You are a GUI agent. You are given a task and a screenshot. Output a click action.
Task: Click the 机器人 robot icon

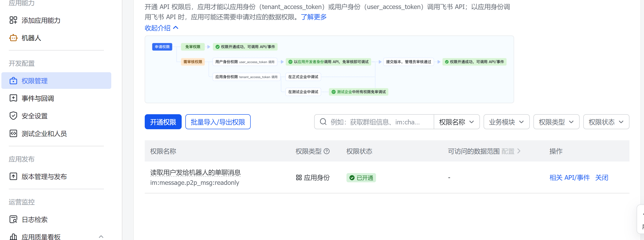point(13,38)
